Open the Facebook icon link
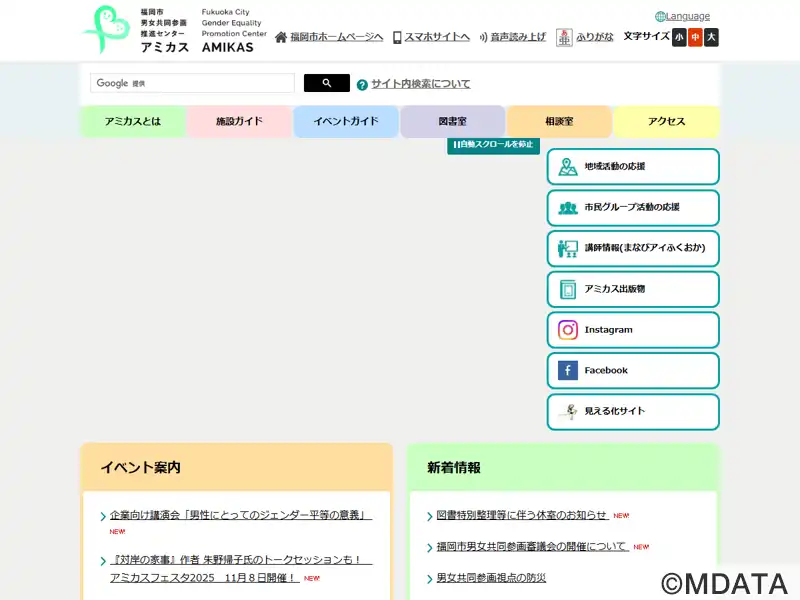The image size is (800, 600). [568, 371]
